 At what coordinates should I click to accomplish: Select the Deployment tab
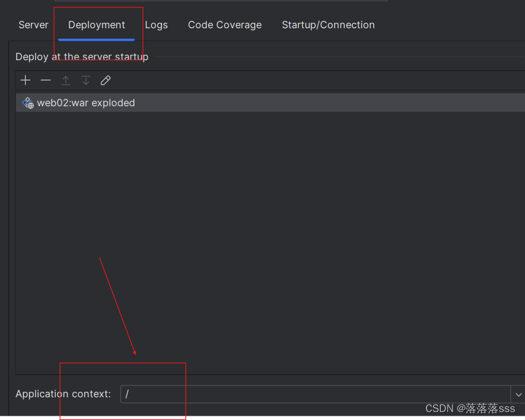pos(96,25)
